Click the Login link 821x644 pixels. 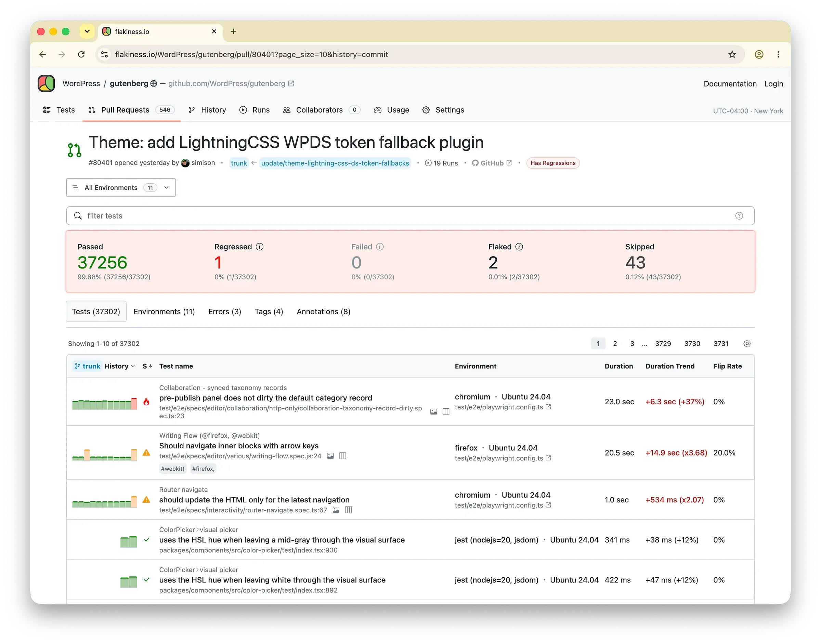(773, 84)
